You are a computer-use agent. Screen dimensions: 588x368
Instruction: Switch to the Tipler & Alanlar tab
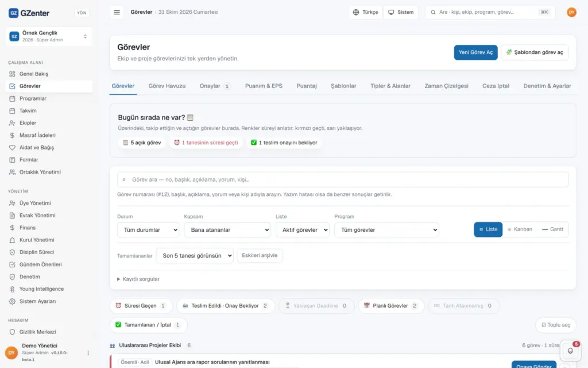pyautogui.click(x=390, y=86)
